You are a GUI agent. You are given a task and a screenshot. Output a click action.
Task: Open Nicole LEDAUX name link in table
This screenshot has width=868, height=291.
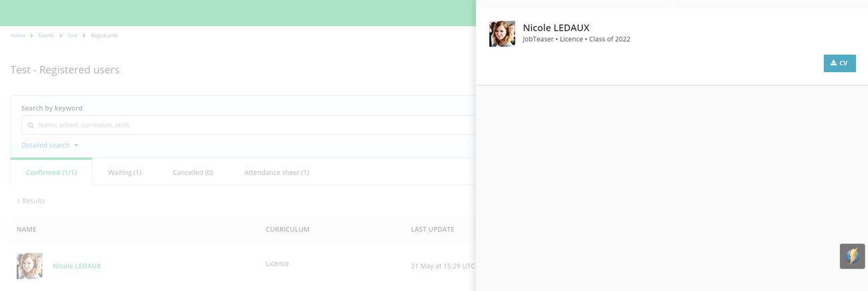tap(77, 266)
